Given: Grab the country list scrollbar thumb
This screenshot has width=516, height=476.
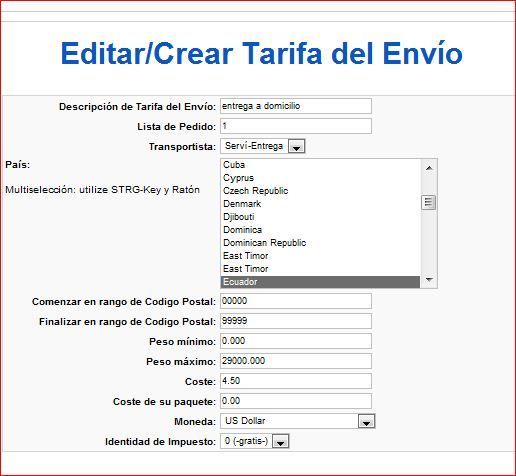Looking at the screenshot, I should pyautogui.click(x=429, y=202).
